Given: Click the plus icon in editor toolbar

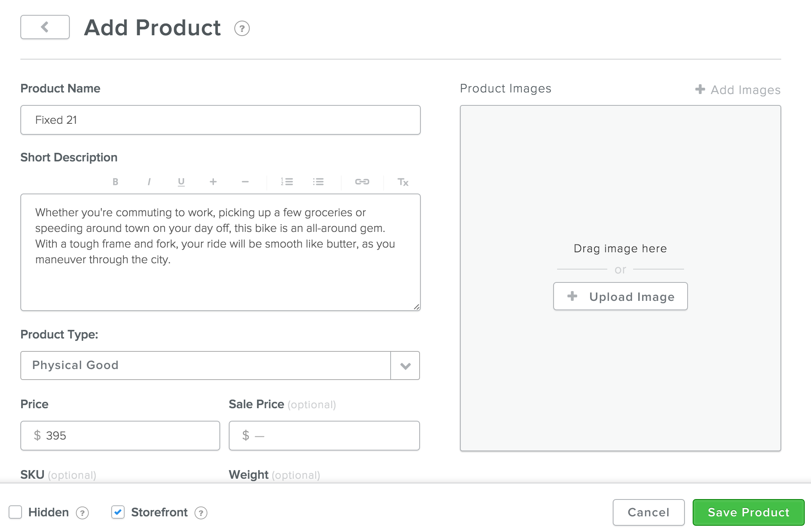Looking at the screenshot, I should [213, 182].
